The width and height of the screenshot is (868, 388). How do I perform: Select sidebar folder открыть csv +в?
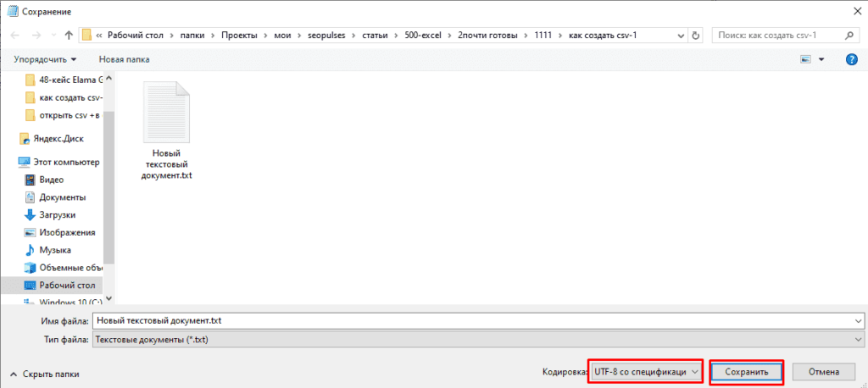(x=64, y=115)
